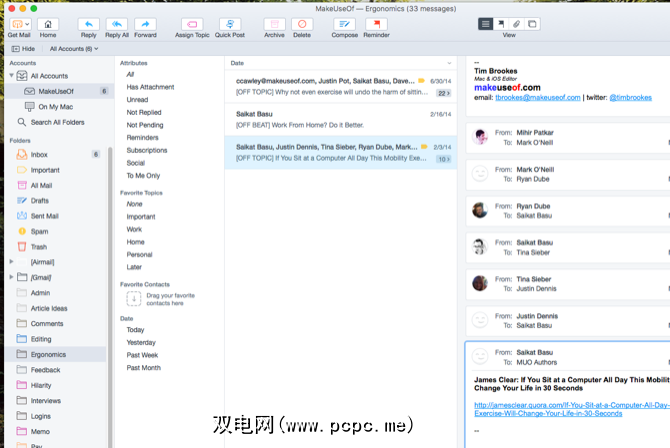Viewport: 670px width, 448px height.
Task: Forward the selected message
Action: 145,24
